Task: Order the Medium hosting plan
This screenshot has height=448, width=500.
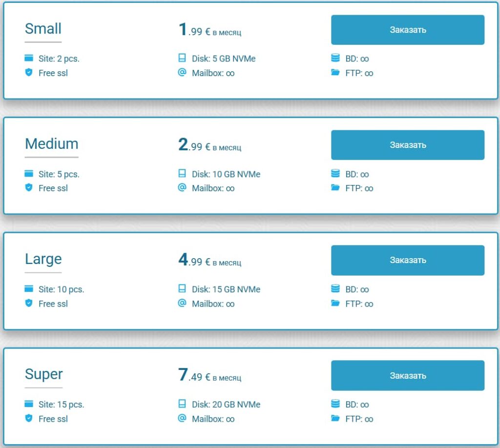Action: coord(408,145)
